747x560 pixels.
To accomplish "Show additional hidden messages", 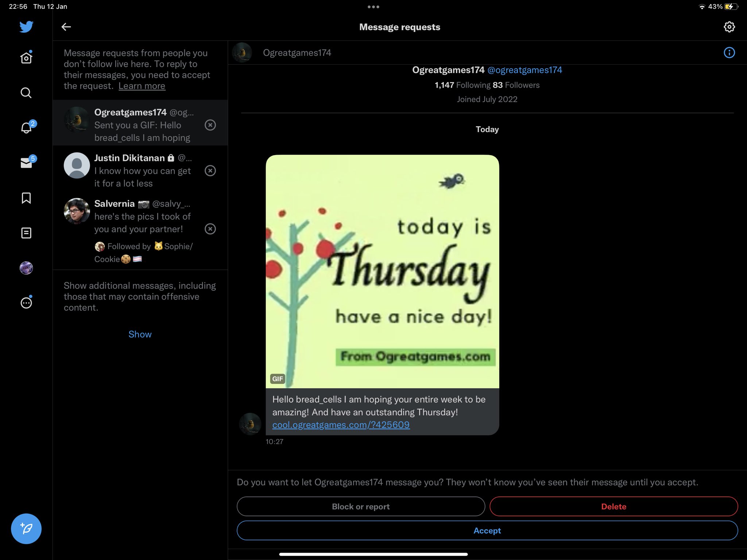I will [140, 334].
